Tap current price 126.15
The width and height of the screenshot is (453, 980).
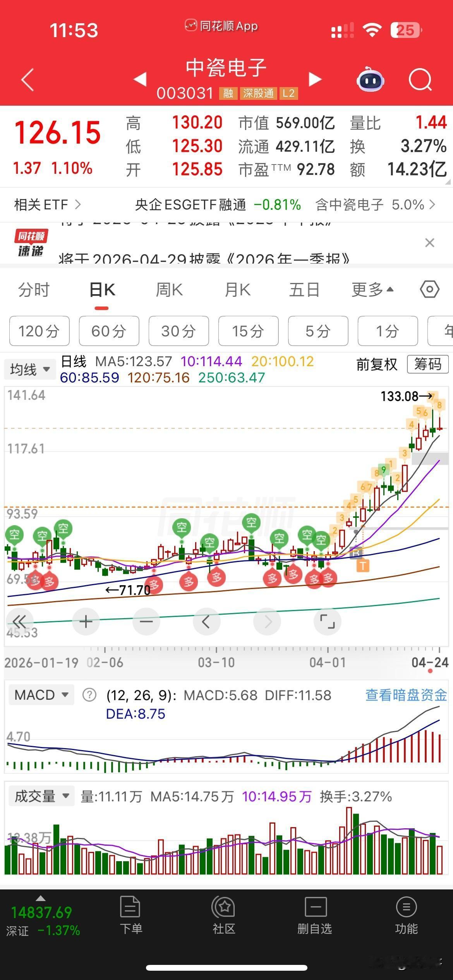pyautogui.click(x=57, y=133)
